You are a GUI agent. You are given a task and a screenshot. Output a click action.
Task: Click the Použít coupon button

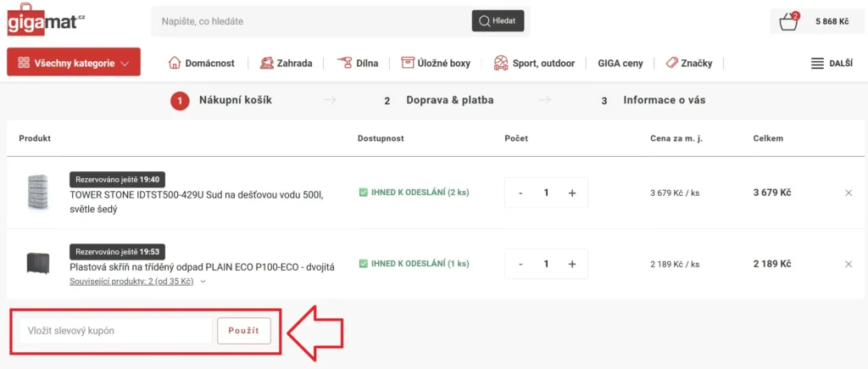coord(244,331)
